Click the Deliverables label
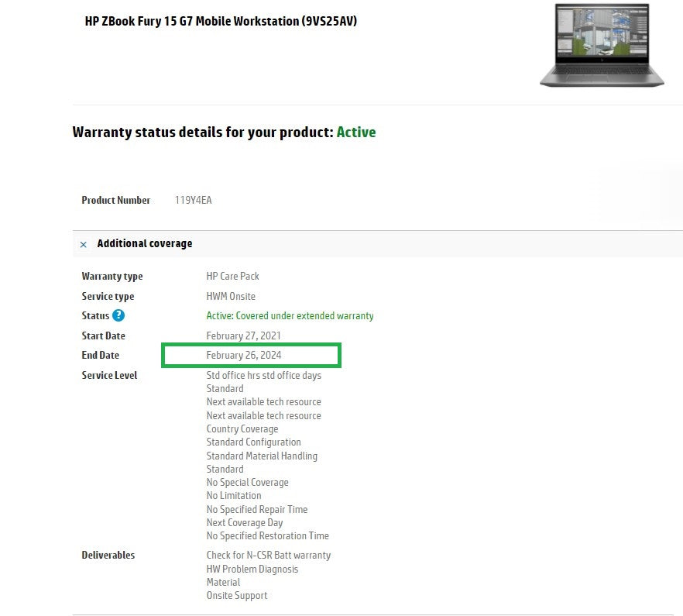 (108, 555)
